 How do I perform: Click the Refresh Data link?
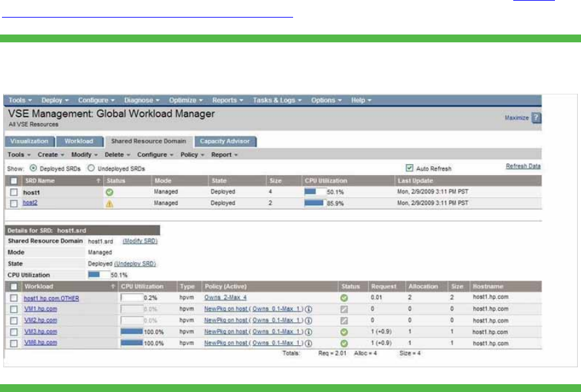click(x=523, y=166)
